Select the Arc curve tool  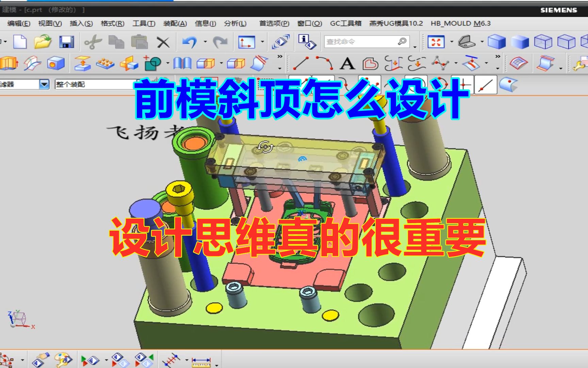click(324, 64)
